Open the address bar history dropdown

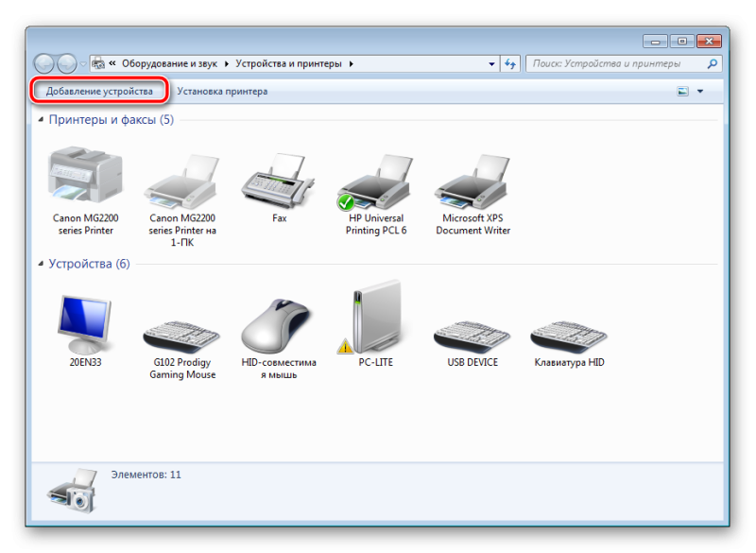tap(491, 63)
